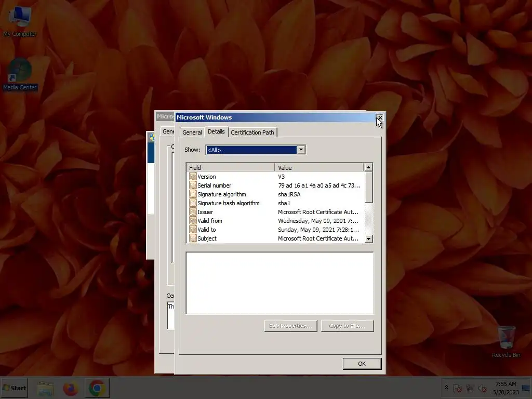
Task: Click the field list scroll down arrow
Action: click(368, 238)
